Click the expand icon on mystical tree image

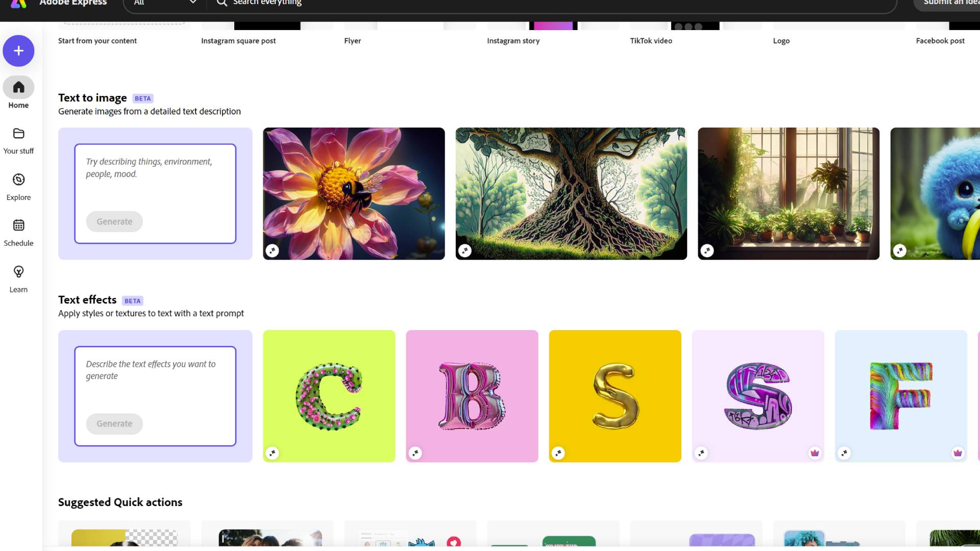pos(465,249)
